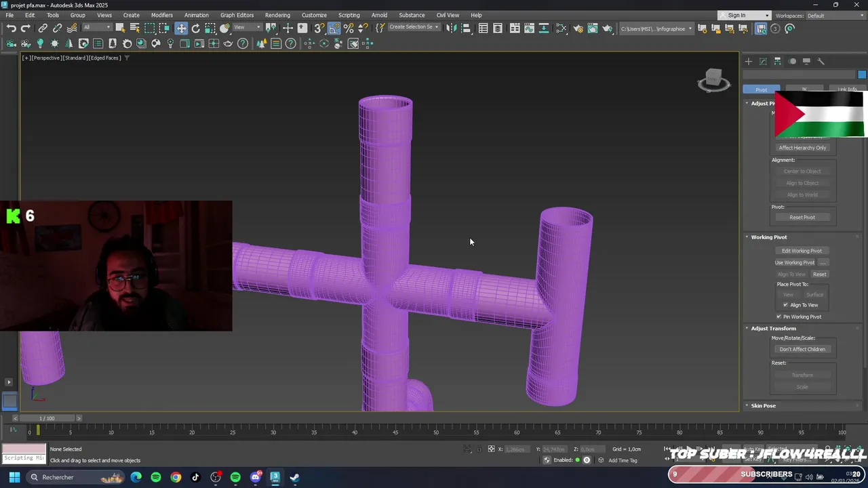
Task: Click the Perspective viewport label
Action: (x=47, y=58)
